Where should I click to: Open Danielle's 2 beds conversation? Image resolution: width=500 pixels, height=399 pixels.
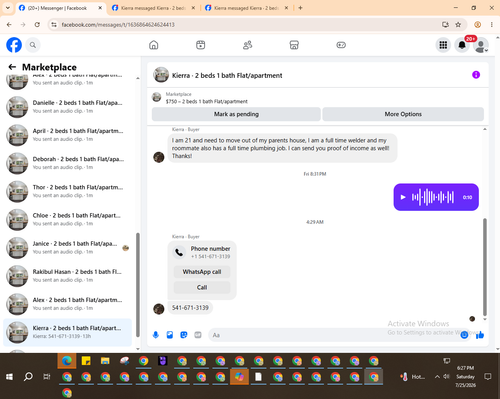(x=68, y=107)
